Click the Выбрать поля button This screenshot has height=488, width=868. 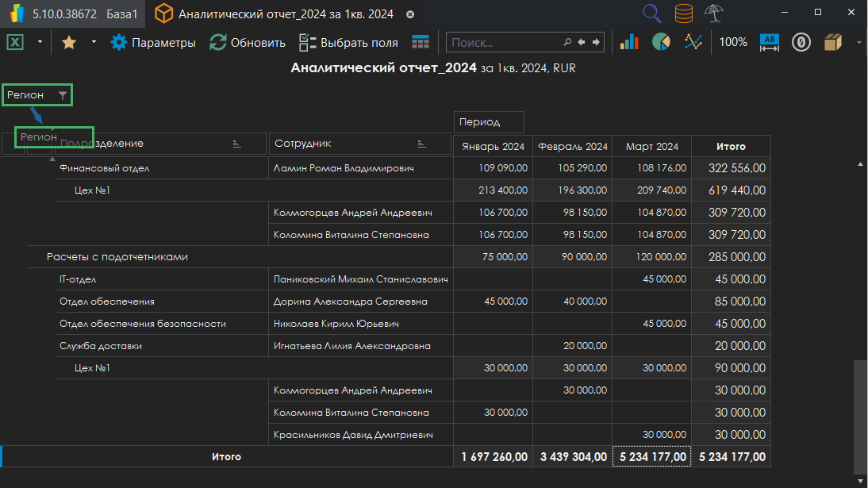(348, 43)
